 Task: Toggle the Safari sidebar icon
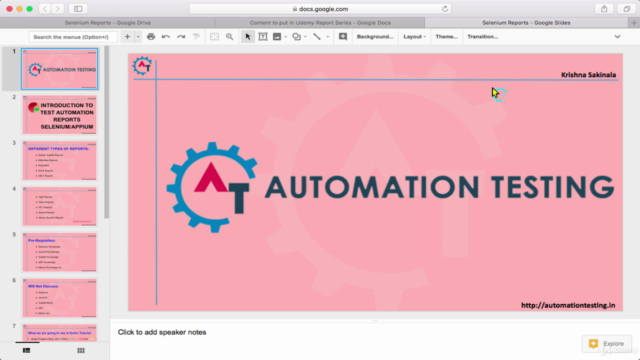tap(78, 9)
